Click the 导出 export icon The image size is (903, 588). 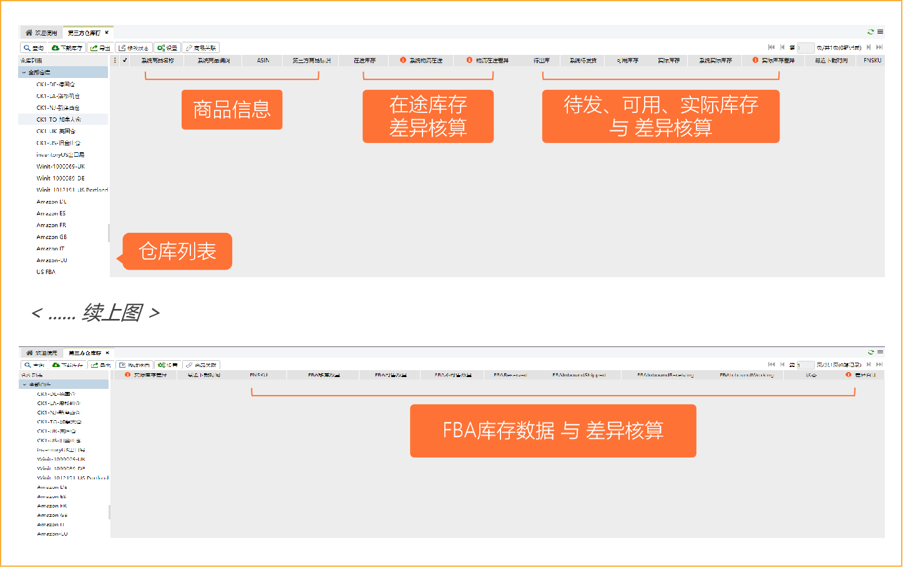[94, 47]
